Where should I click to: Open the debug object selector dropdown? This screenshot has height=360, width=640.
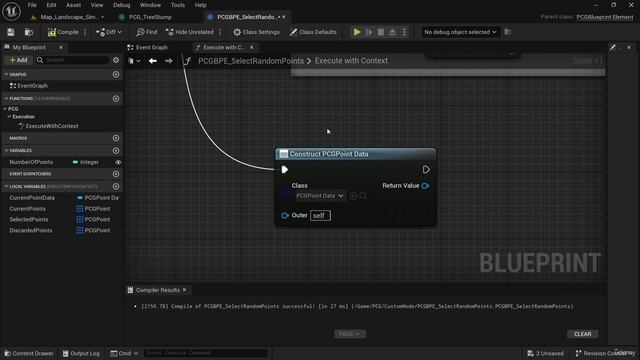click(460, 32)
